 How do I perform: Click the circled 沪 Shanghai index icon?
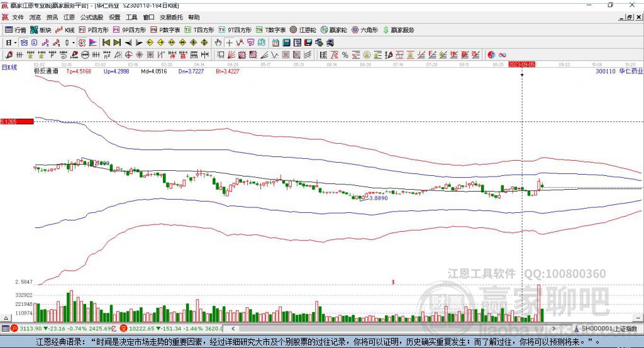coord(14,329)
